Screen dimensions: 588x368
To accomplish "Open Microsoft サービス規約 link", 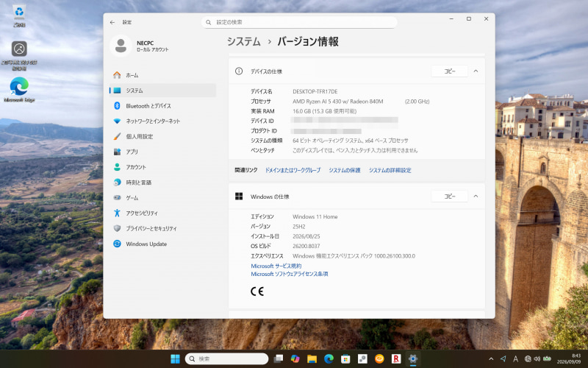I will coord(276,266).
